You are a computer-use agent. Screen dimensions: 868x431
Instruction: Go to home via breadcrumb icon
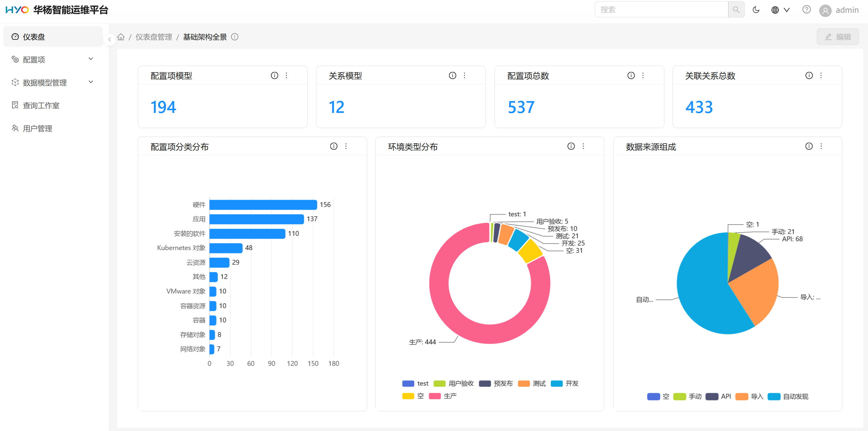[121, 37]
